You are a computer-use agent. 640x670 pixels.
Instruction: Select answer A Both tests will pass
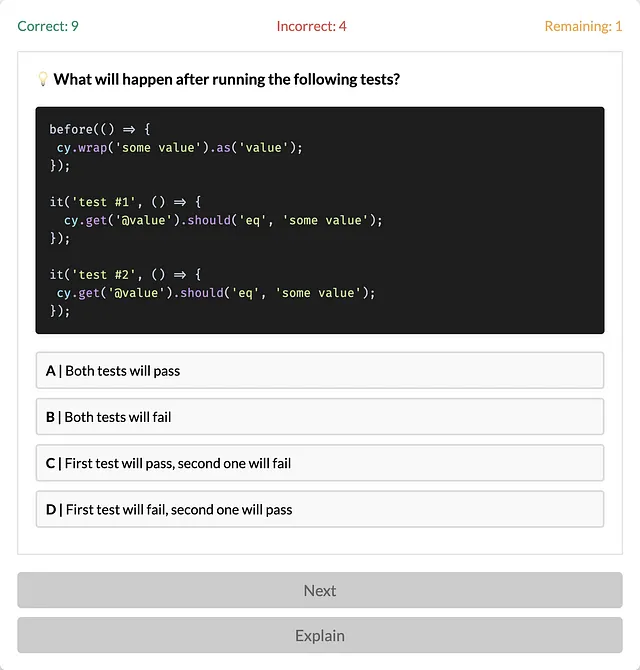pyautogui.click(x=320, y=370)
